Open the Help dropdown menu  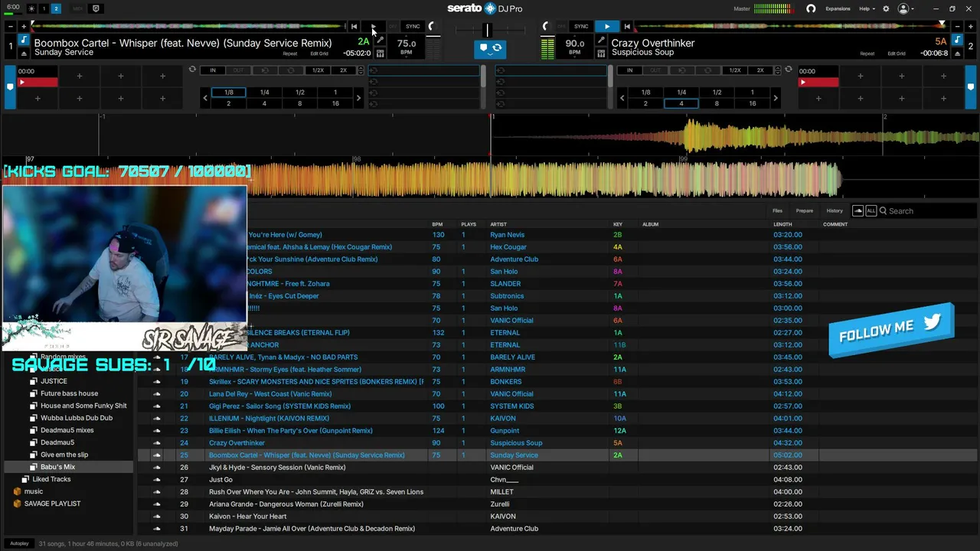click(x=867, y=8)
